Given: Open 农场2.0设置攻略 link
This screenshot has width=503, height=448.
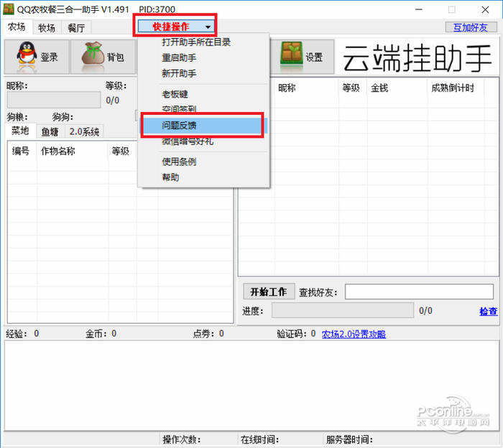Looking at the screenshot, I should pyautogui.click(x=354, y=335).
